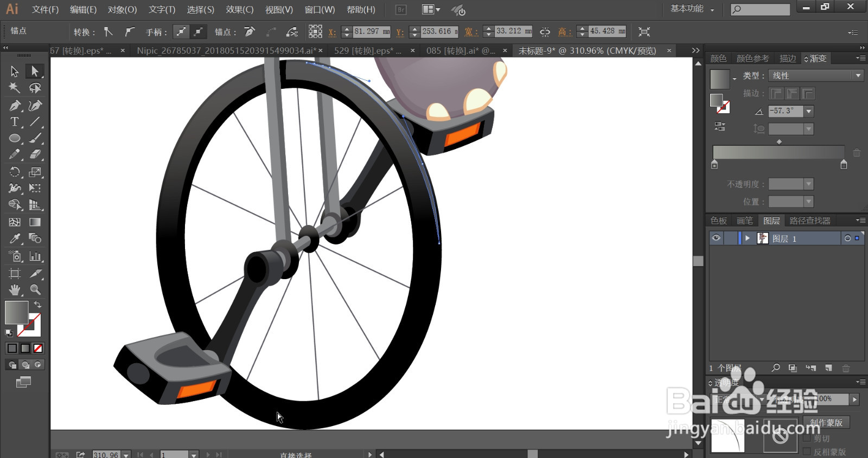Image resolution: width=868 pixels, height=458 pixels.
Task: Open the 基本功能 workspace switcher
Action: pos(692,9)
